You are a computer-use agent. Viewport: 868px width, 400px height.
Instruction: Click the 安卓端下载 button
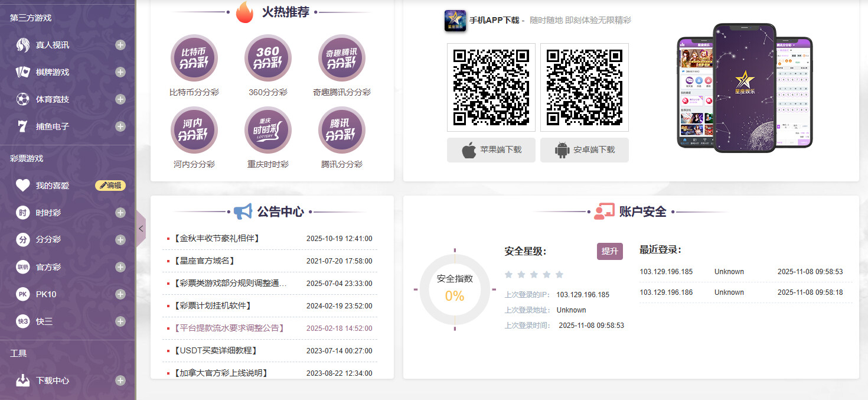click(584, 150)
